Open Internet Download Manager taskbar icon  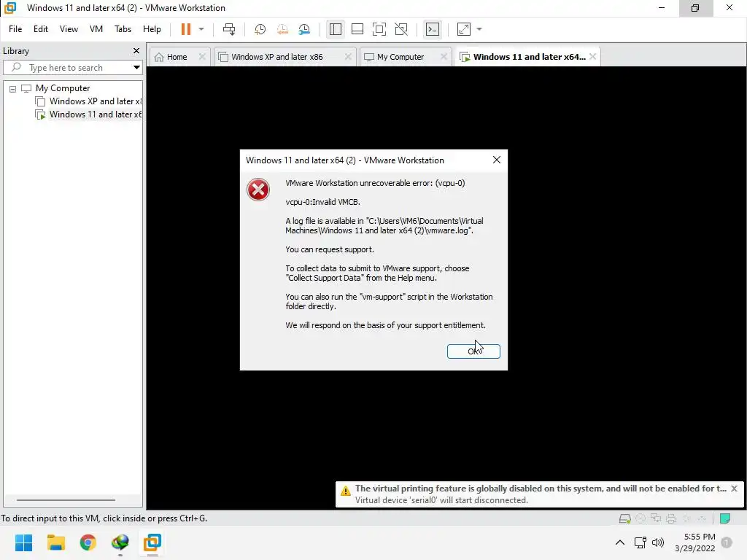pos(120,542)
